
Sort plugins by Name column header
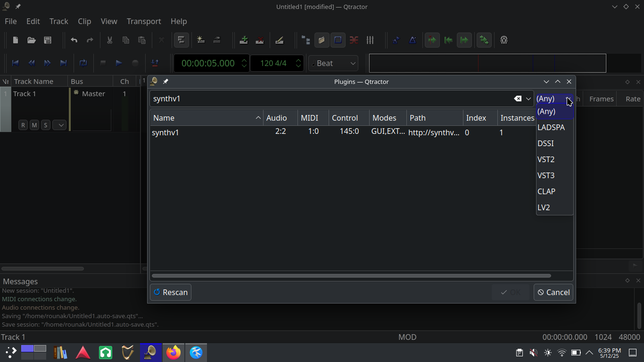206,118
